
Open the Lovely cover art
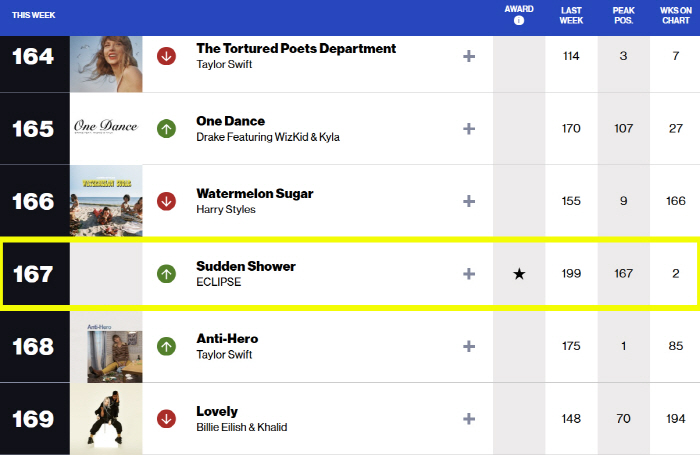point(106,419)
